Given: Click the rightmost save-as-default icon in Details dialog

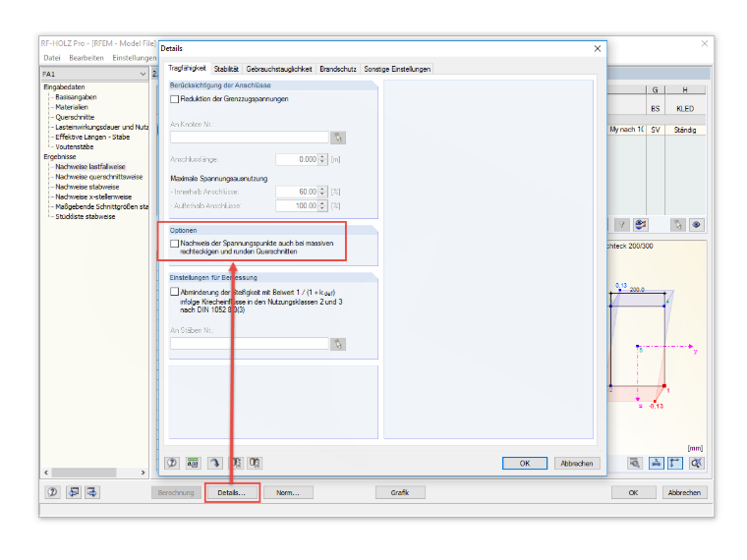Looking at the screenshot, I should (x=256, y=463).
